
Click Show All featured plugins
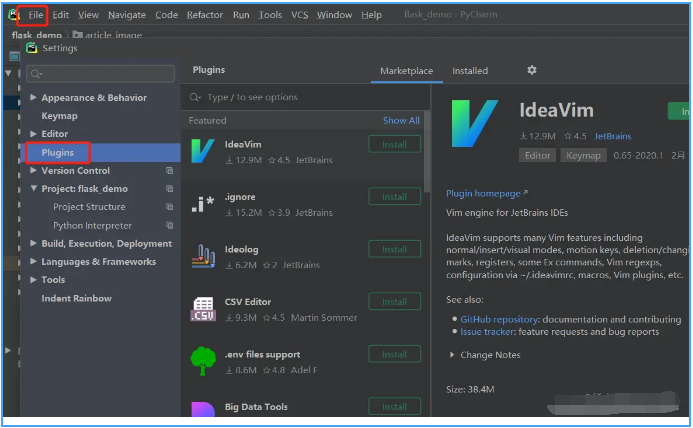pos(401,121)
